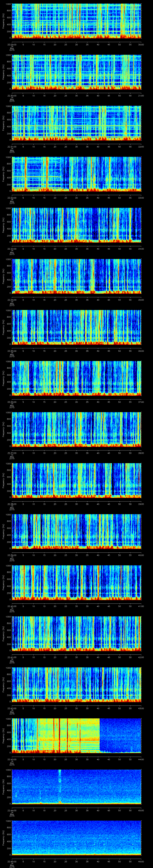This screenshot has height=868, width=153.
Task: Click Frequency (Hz) axis label of 22:45:00 panel
Action: (x=3, y=838)
